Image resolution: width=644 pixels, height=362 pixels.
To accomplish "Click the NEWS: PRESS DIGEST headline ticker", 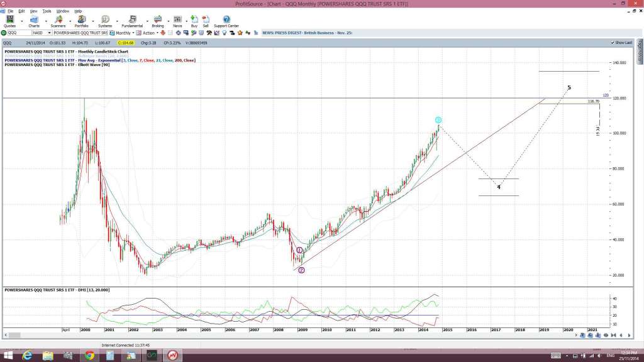I will 307,33.
